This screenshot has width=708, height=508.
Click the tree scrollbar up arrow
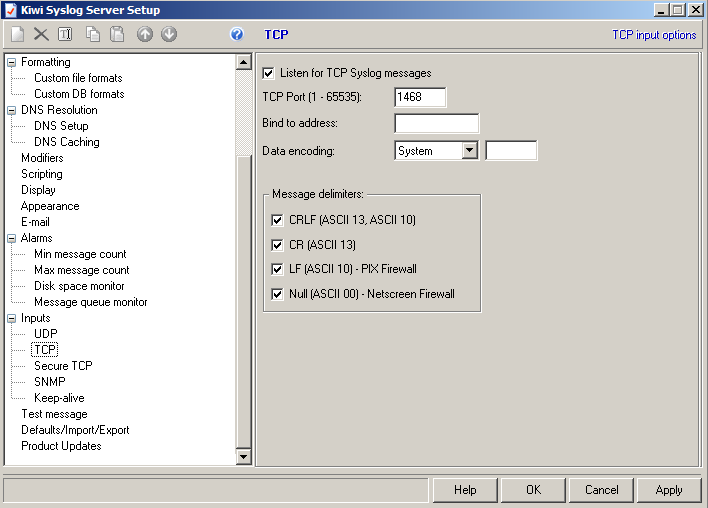(x=244, y=62)
